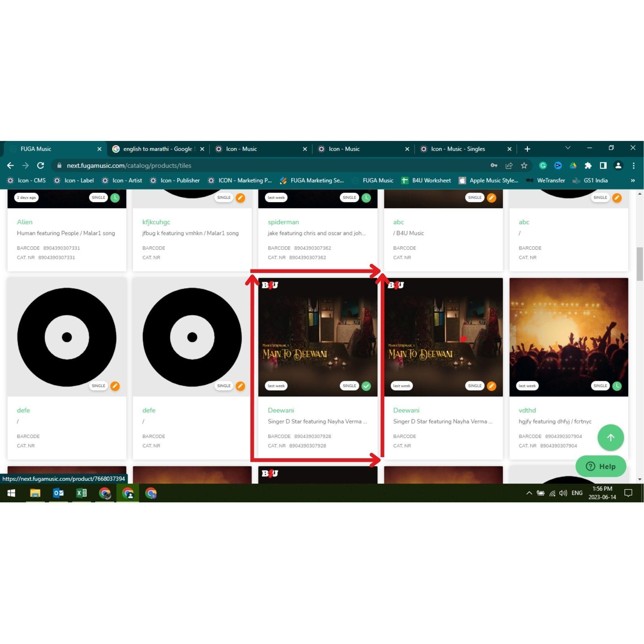Open the spiderman product link

283,222
